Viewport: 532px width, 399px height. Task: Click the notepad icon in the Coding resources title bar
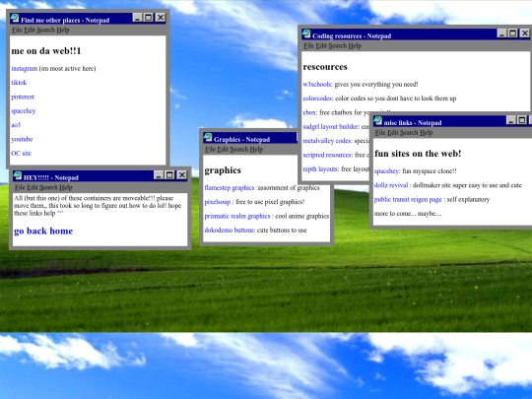[x=306, y=33]
